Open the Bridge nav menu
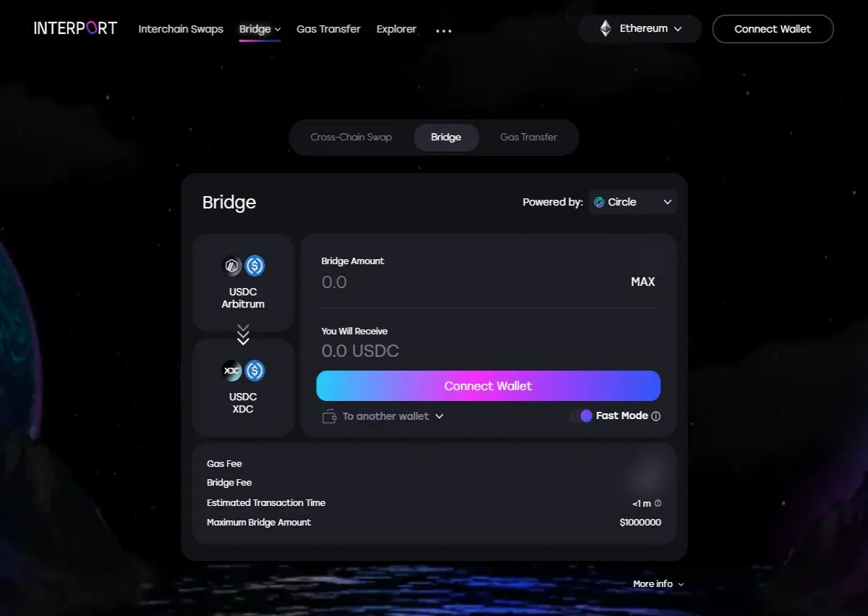Viewport: 868px width, 616px height. [260, 29]
